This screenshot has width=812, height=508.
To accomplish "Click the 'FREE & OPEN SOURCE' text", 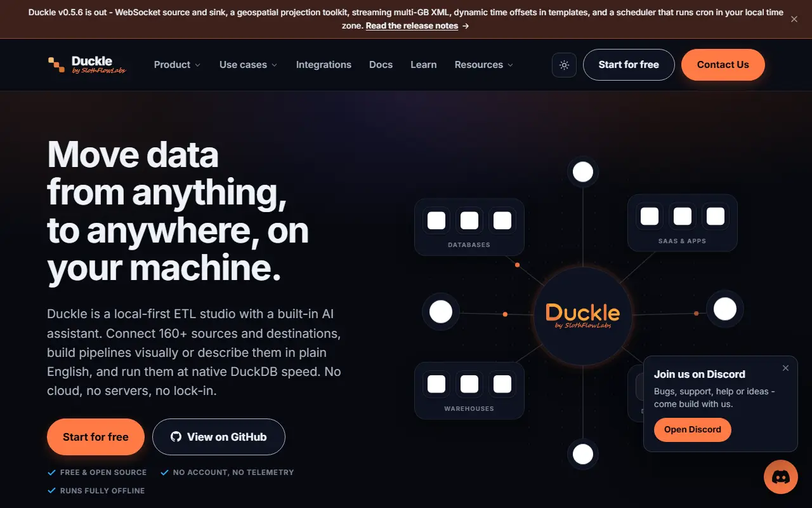I will 103,472.
